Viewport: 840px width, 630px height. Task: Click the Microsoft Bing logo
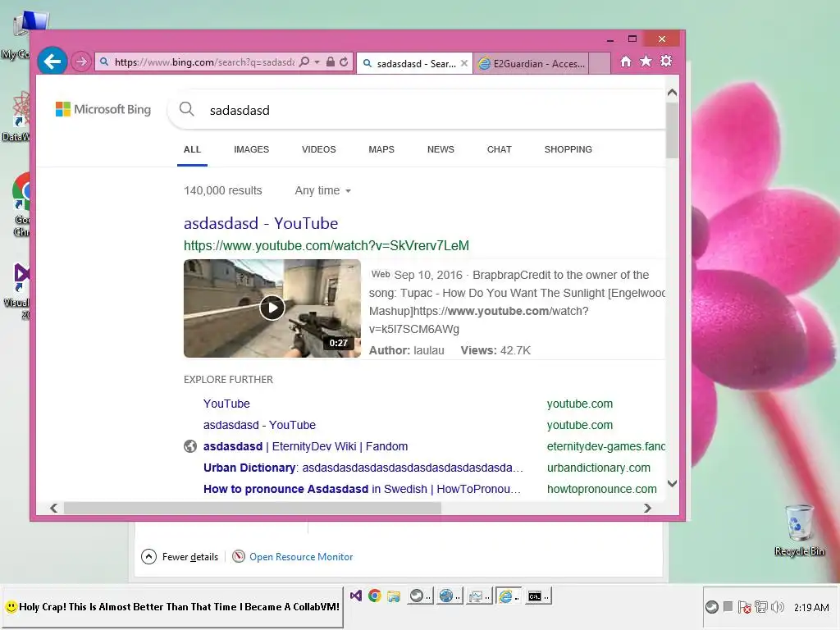point(103,109)
